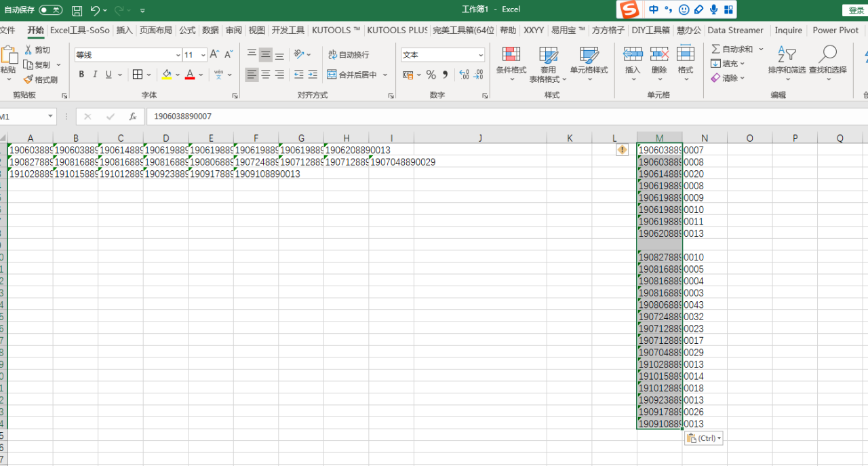868x466 pixels.
Task: Open Conditional Formatting (条件格式)
Action: tap(511, 64)
